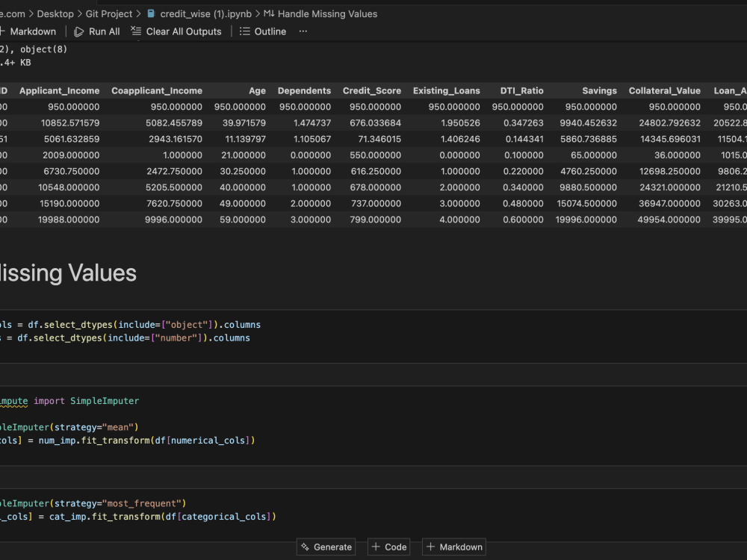The height and width of the screenshot is (560, 747).
Task: Click the strategy="mean" code line
Action: pyautogui.click(x=69, y=427)
